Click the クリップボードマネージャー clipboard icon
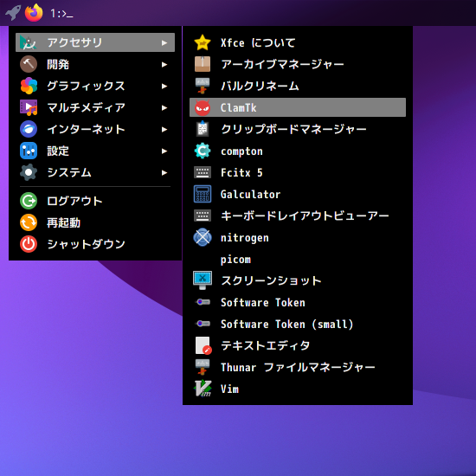The image size is (476, 476). pyautogui.click(x=203, y=129)
